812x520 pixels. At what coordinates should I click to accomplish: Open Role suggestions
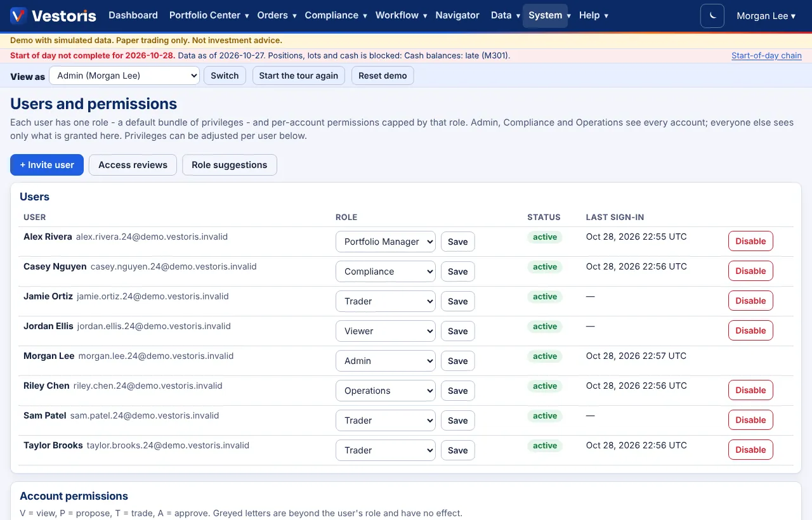[x=230, y=165]
